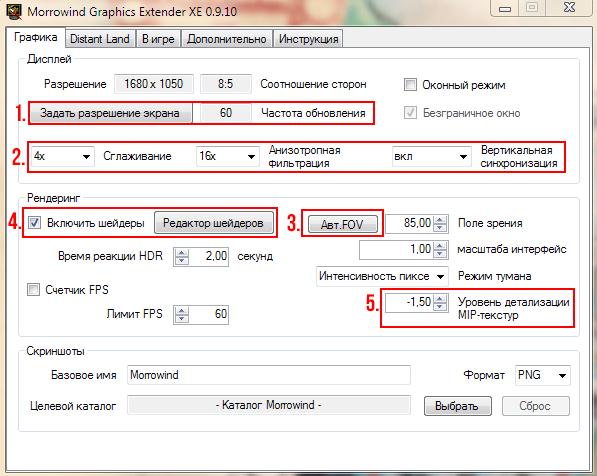Open the Дополнительно tab
597x476 pixels.
(x=227, y=39)
